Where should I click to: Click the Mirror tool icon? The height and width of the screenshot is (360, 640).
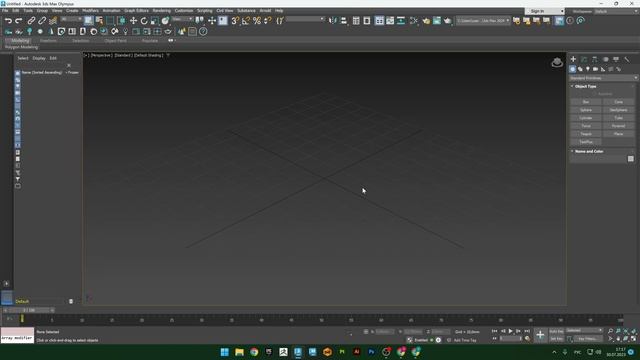pyautogui.click(x=333, y=20)
